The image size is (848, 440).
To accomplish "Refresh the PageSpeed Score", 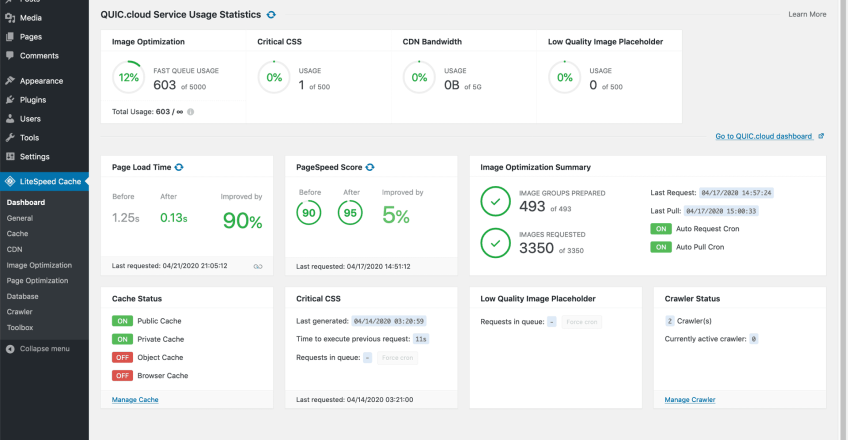I will tap(370, 167).
